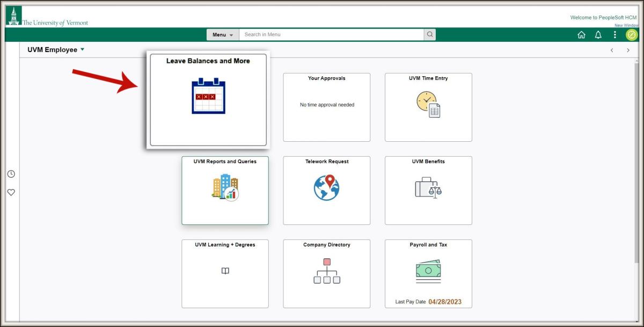
Task: Open notifications with the bell icon
Action: pos(598,34)
